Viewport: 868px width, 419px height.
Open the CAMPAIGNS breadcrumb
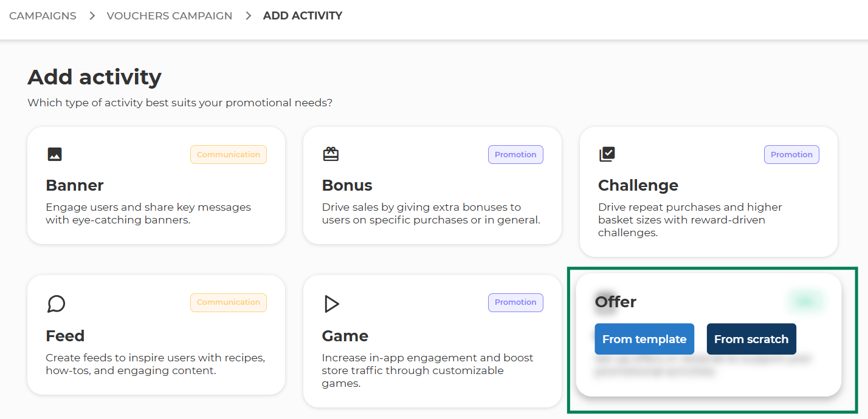[43, 16]
